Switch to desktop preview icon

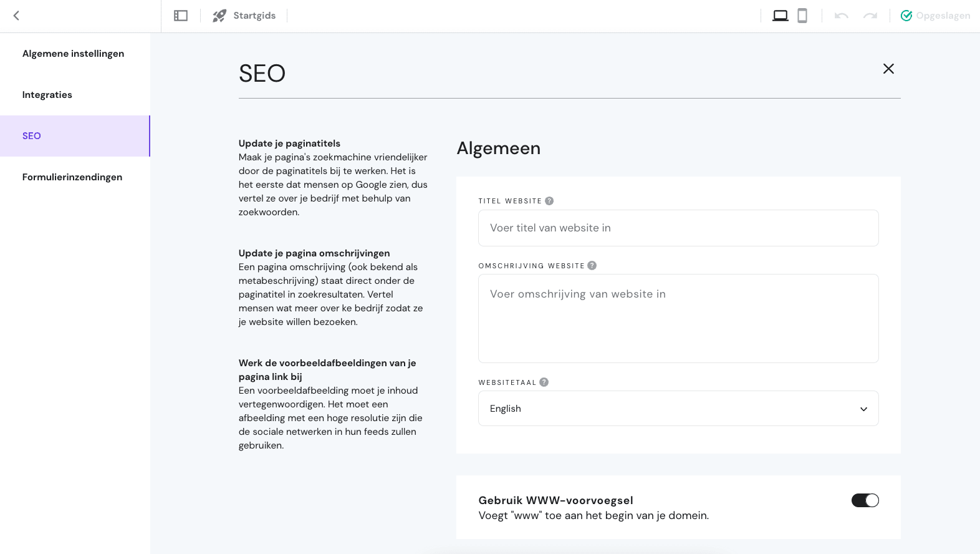pyautogui.click(x=781, y=16)
